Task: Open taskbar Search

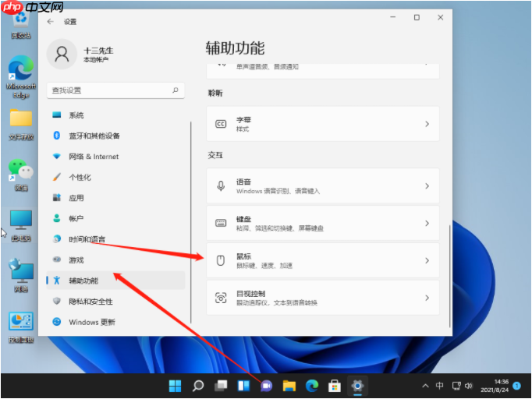Action: [198, 386]
